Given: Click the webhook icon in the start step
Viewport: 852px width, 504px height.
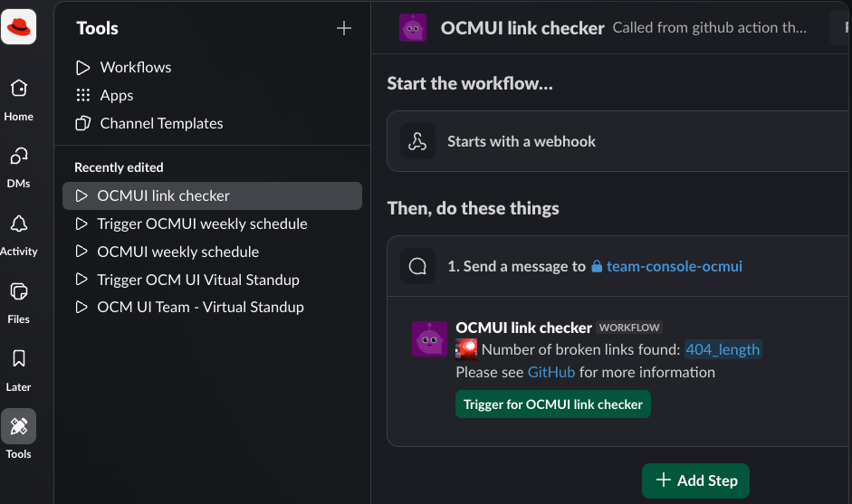Looking at the screenshot, I should tap(417, 141).
